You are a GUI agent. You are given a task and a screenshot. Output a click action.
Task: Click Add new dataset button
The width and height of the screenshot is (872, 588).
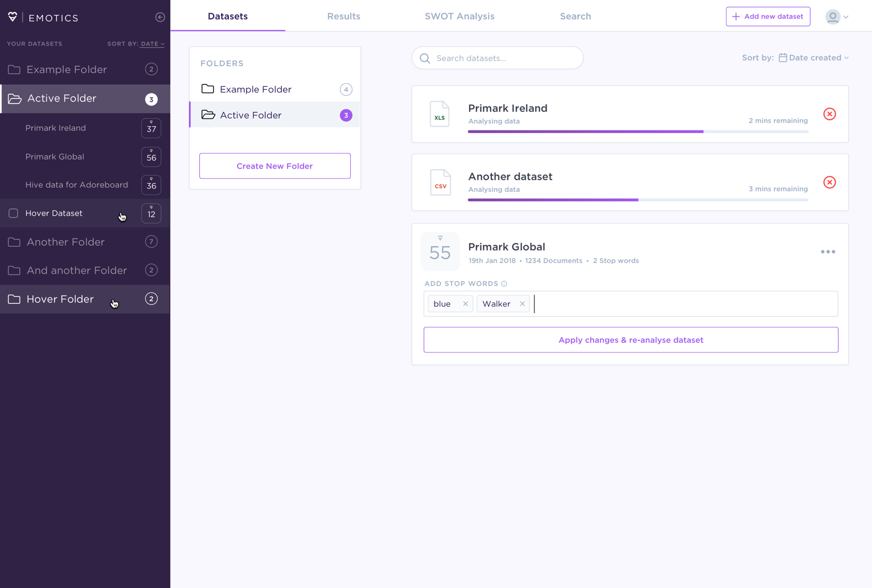tap(768, 17)
